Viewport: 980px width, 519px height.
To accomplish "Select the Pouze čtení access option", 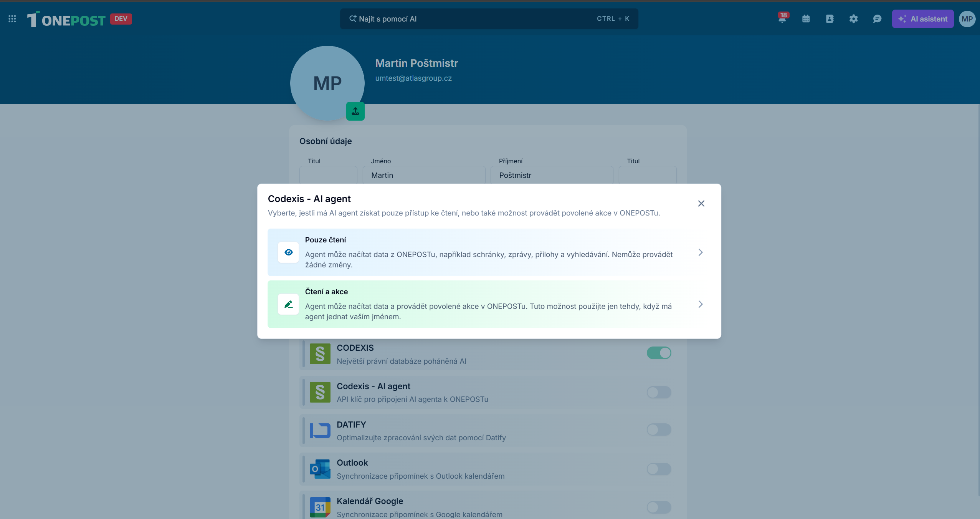I will [x=489, y=252].
